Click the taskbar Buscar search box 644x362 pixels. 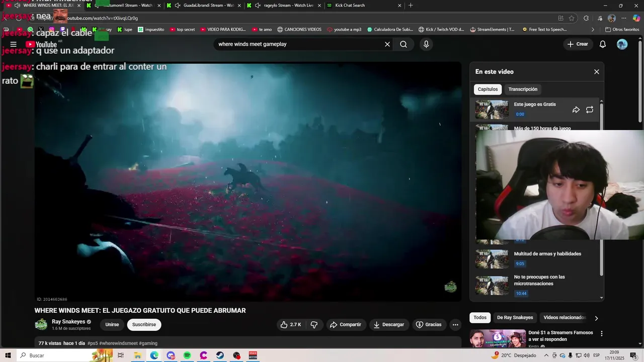(64, 355)
